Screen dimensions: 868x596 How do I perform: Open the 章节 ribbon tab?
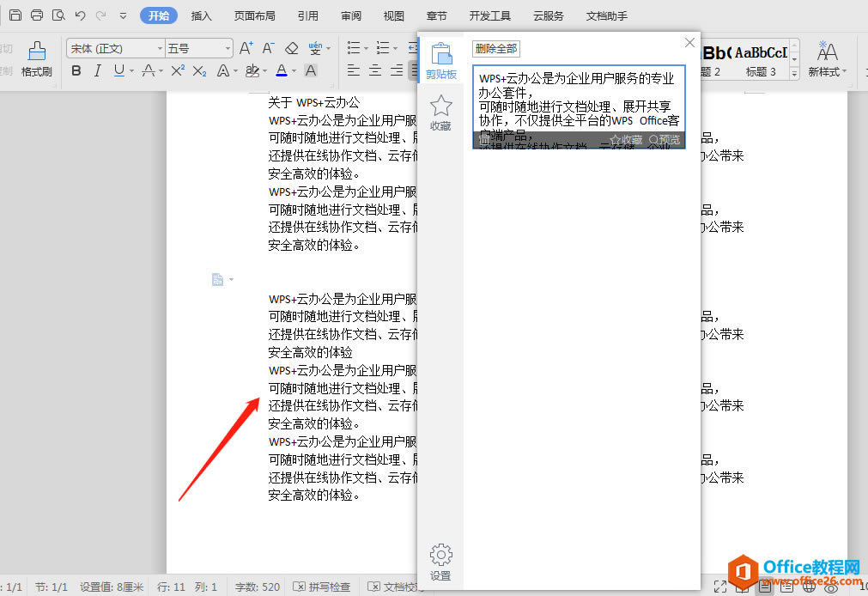click(436, 16)
